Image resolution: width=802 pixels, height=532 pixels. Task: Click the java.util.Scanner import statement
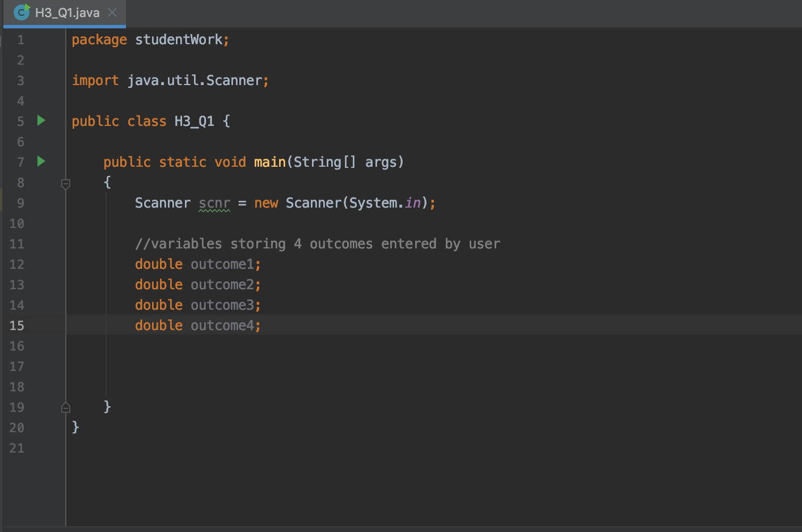(197, 80)
